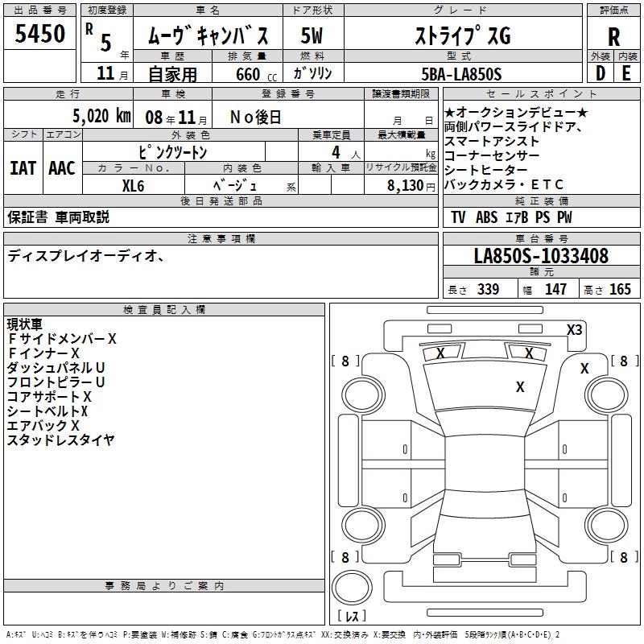Select the sales point 両側パワースライドドア
This screenshot has width=644, height=644.
[x=510, y=127]
